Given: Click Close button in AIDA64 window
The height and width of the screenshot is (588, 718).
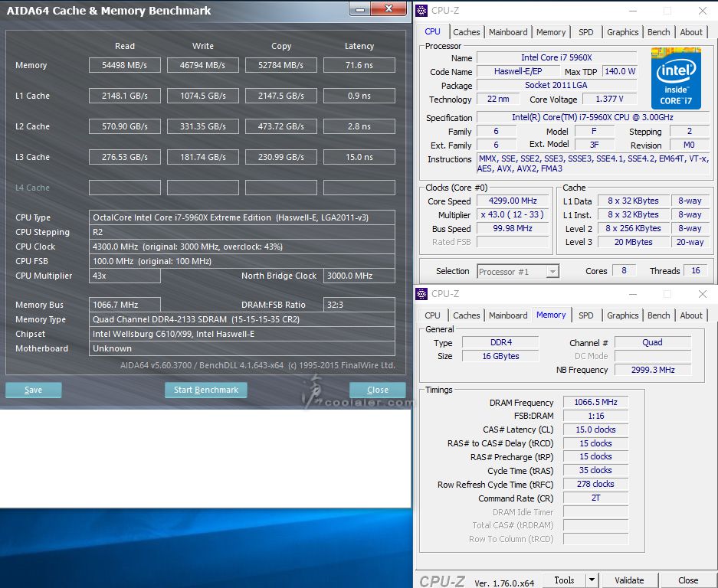Looking at the screenshot, I should (378, 390).
